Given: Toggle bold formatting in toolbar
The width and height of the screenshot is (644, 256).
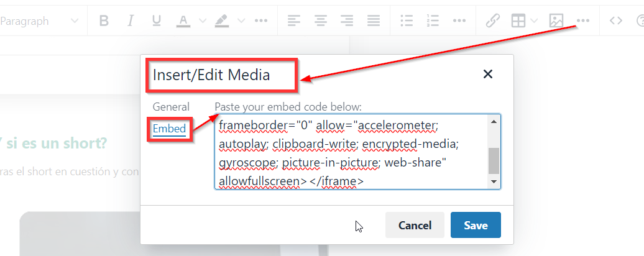Looking at the screenshot, I should [104, 21].
